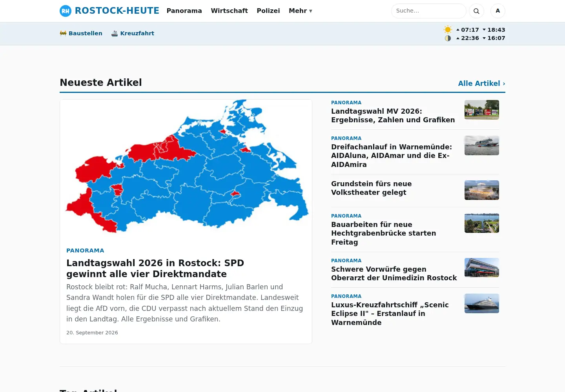Click the magnifier search button
Image resolution: width=565 pixels, height=392 pixels.
coord(476,11)
